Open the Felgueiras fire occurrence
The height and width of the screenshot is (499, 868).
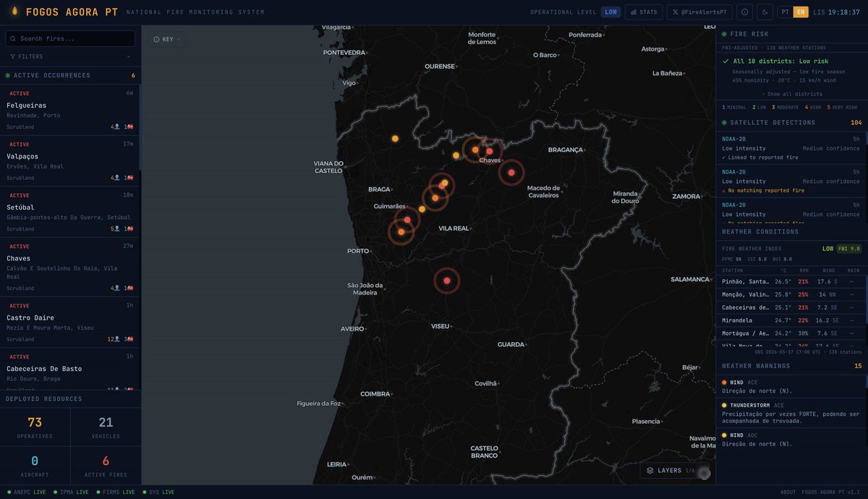point(69,110)
